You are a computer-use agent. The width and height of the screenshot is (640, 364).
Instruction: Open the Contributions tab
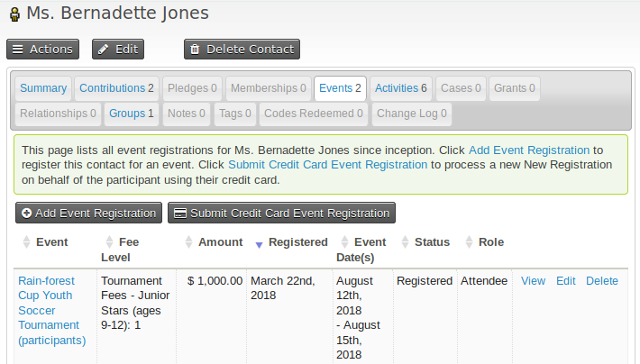coord(116,88)
